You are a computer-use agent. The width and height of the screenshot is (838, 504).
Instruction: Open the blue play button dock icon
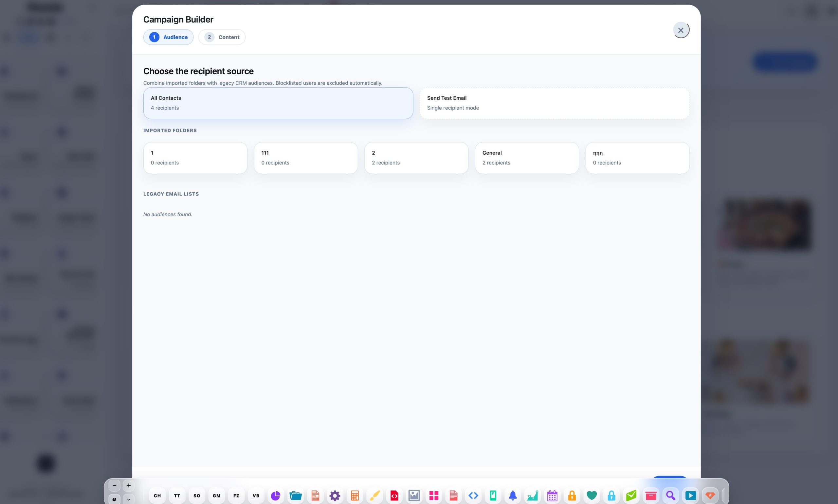click(x=690, y=495)
